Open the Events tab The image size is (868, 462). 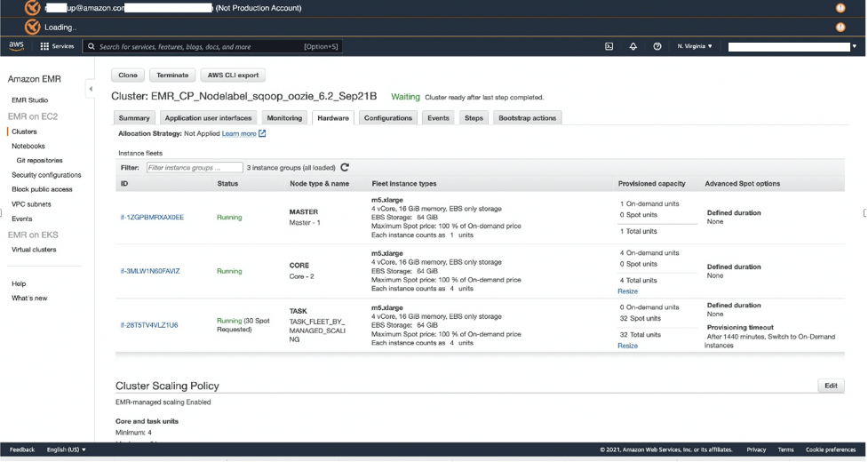(438, 118)
